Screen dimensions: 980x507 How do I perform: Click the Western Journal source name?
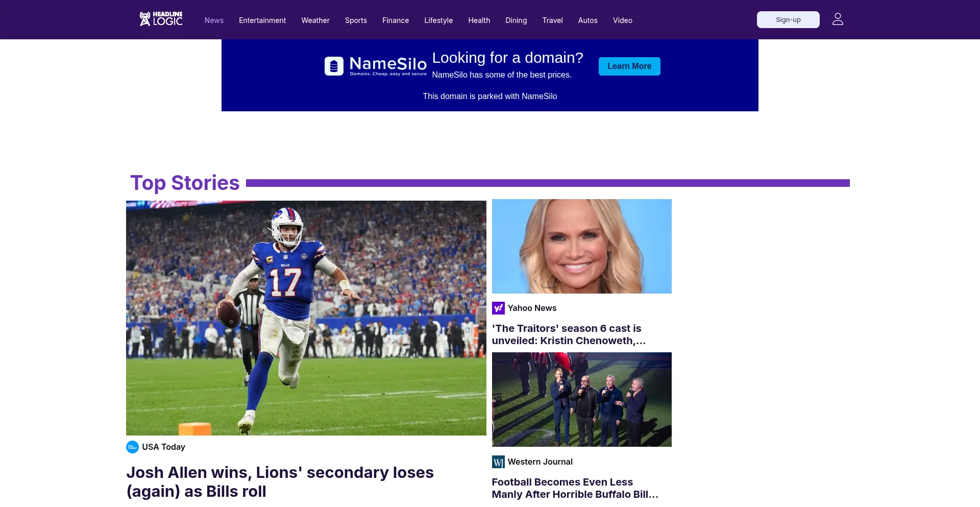(540, 462)
